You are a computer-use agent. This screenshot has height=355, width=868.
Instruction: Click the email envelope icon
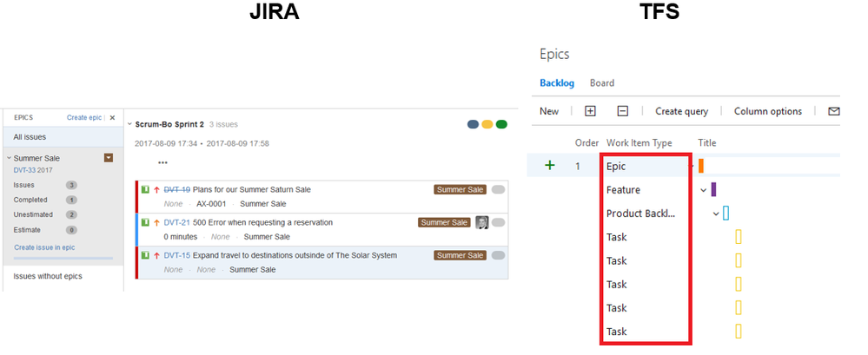tap(833, 111)
